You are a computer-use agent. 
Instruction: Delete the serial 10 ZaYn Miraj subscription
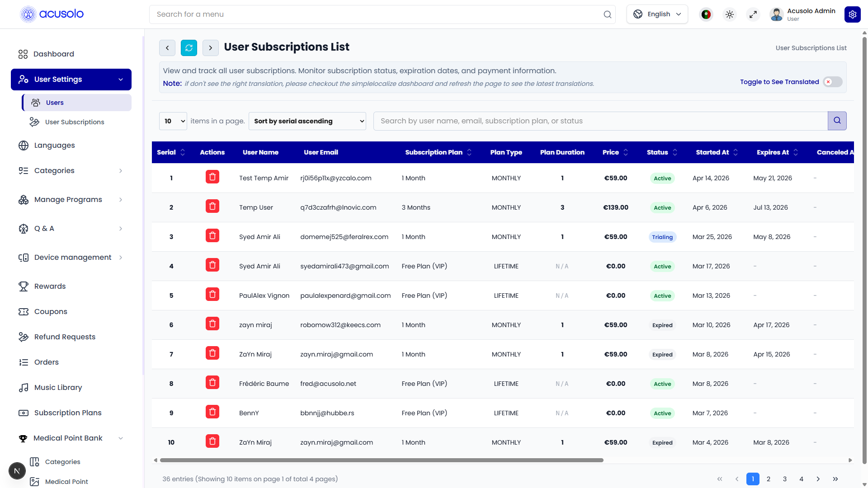(212, 441)
